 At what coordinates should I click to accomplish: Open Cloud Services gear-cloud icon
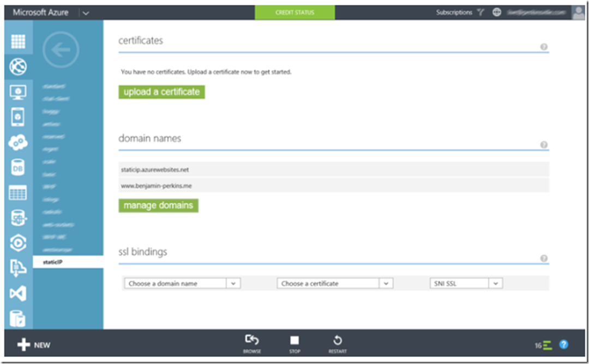click(18, 142)
